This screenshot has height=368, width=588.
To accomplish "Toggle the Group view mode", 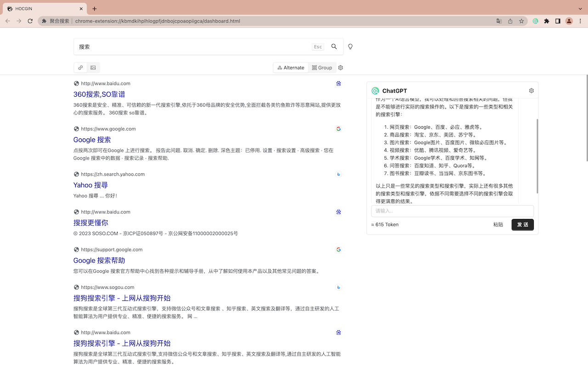I will tap(322, 67).
